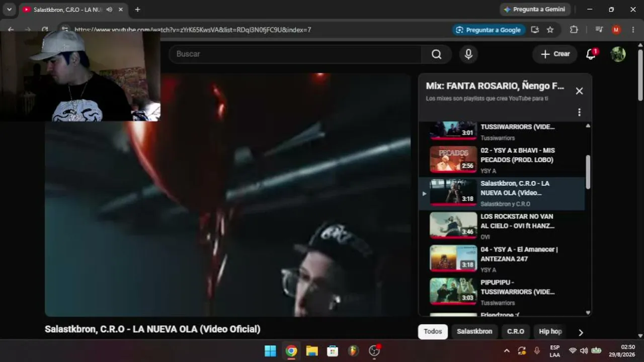Select LOS ROCKSTAR NO VAN AL CIELO thumbnail

tap(453, 225)
